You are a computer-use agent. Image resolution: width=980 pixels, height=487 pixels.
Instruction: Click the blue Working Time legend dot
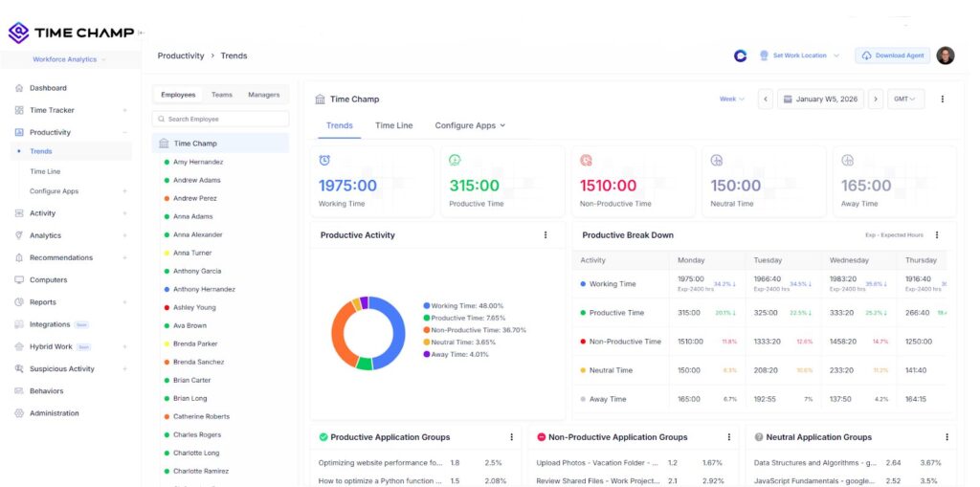click(x=426, y=306)
